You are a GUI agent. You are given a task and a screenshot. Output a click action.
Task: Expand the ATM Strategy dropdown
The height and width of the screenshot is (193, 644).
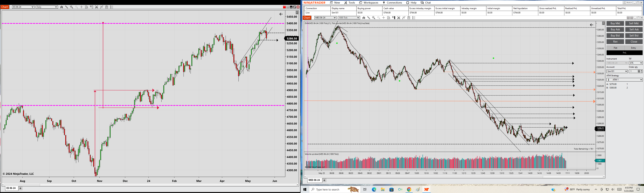[625, 80]
